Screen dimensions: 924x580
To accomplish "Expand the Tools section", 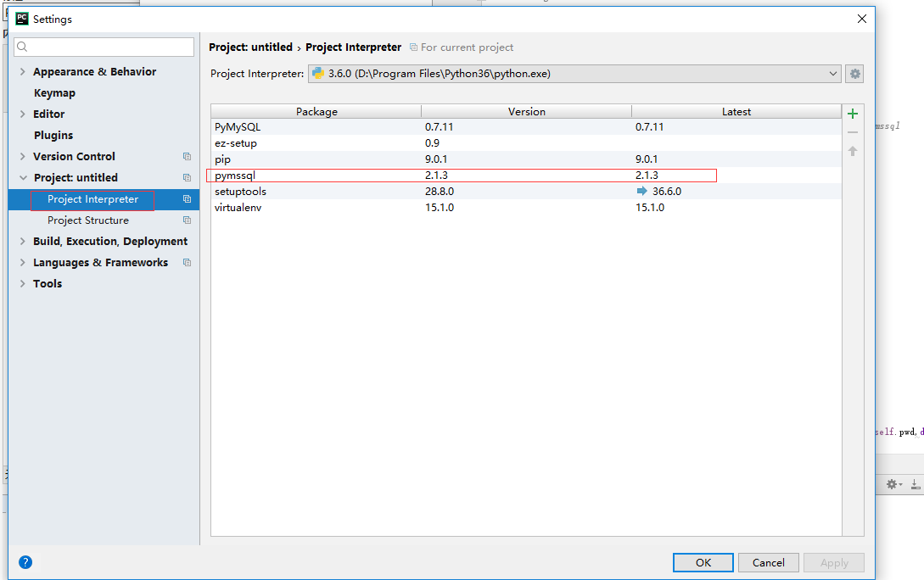I will [22, 283].
